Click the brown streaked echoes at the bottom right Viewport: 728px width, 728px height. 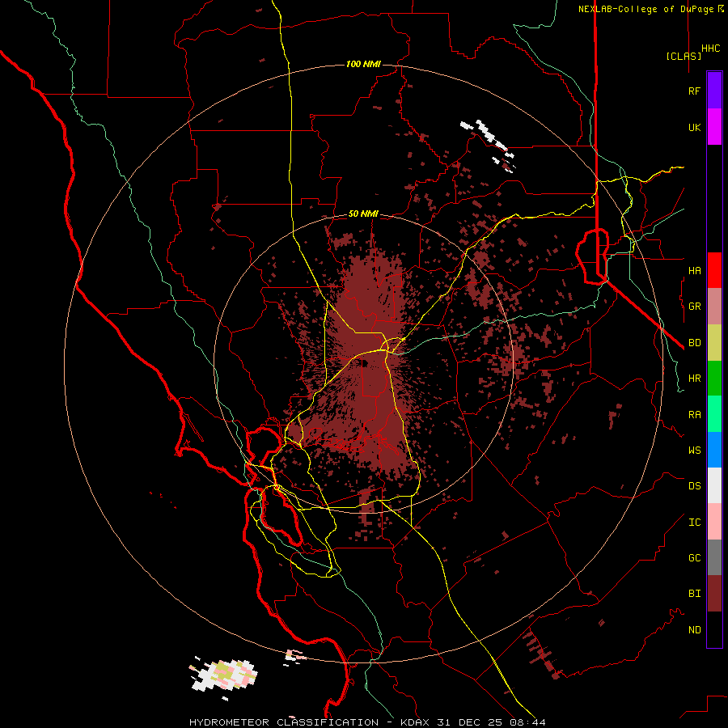[x=541, y=654]
